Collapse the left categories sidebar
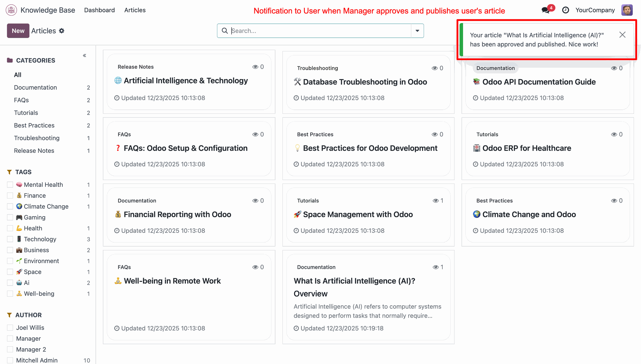This screenshot has width=641, height=364. tap(84, 55)
